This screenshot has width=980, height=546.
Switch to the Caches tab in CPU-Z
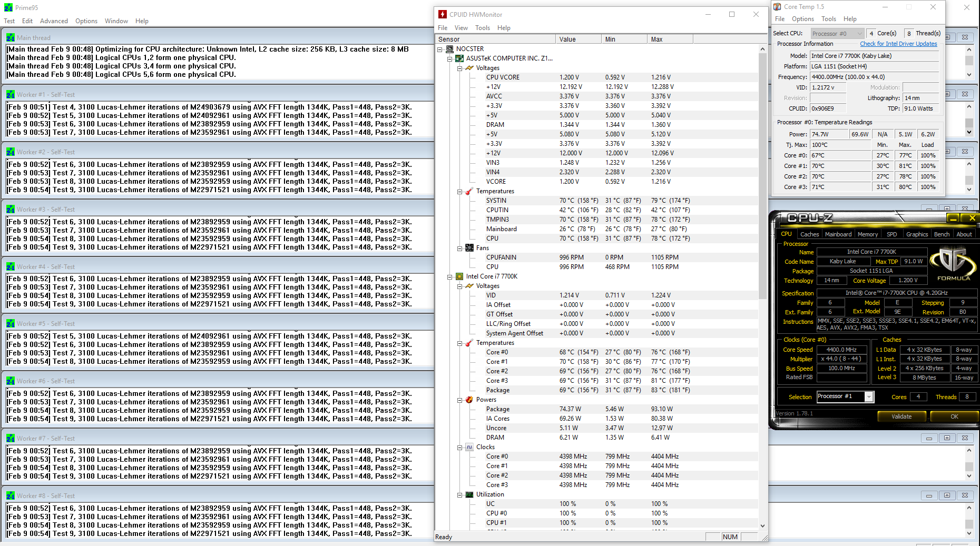click(809, 234)
